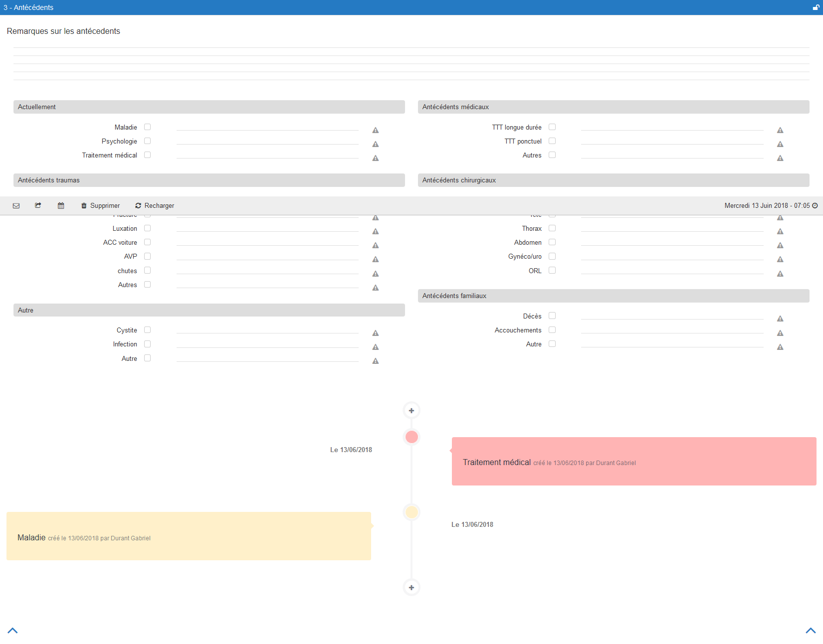This screenshot has width=823, height=644.
Task: Click warning triangle for ORL
Action: tap(780, 274)
